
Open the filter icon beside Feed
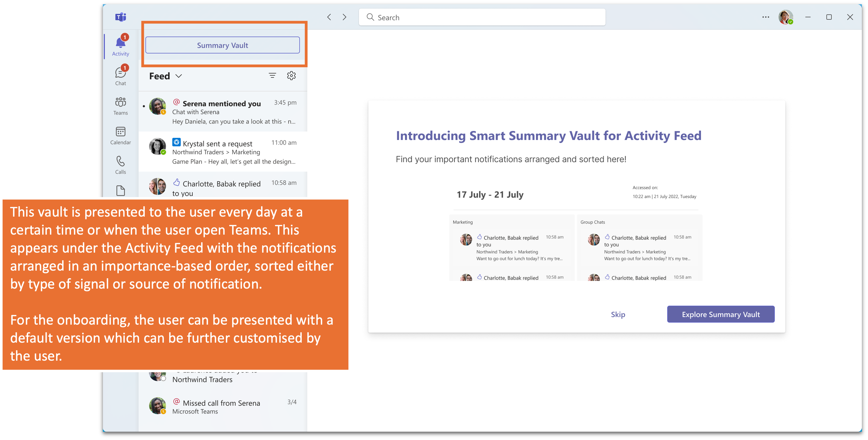[272, 76]
